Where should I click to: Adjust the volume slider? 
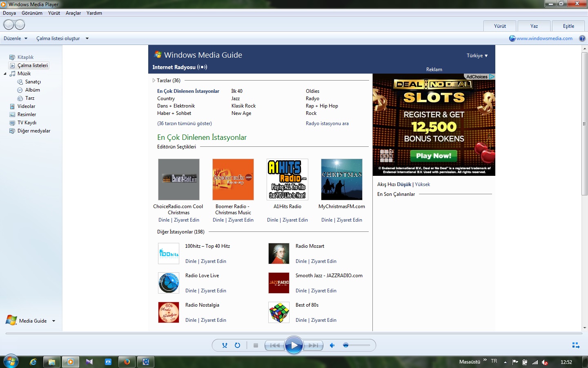click(346, 346)
